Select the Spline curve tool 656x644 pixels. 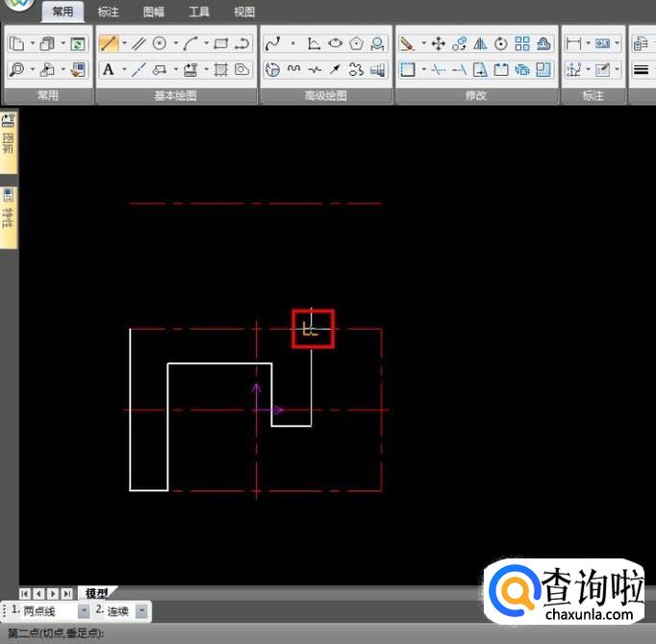(272, 43)
